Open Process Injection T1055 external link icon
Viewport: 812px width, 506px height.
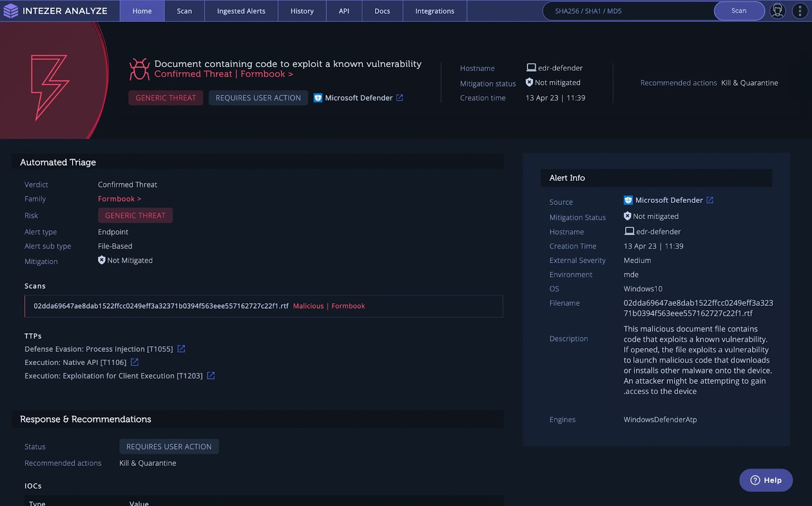pos(181,349)
